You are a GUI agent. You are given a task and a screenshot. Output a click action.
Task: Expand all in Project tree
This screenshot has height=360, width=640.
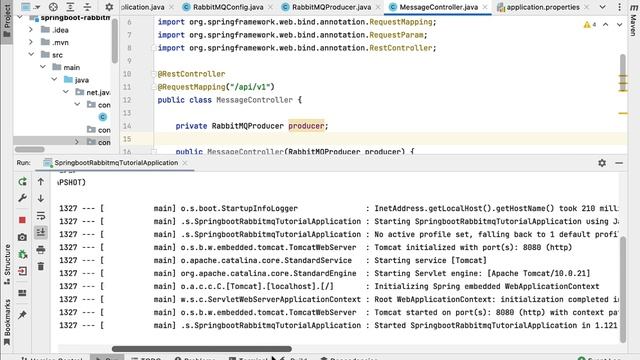point(70,7)
